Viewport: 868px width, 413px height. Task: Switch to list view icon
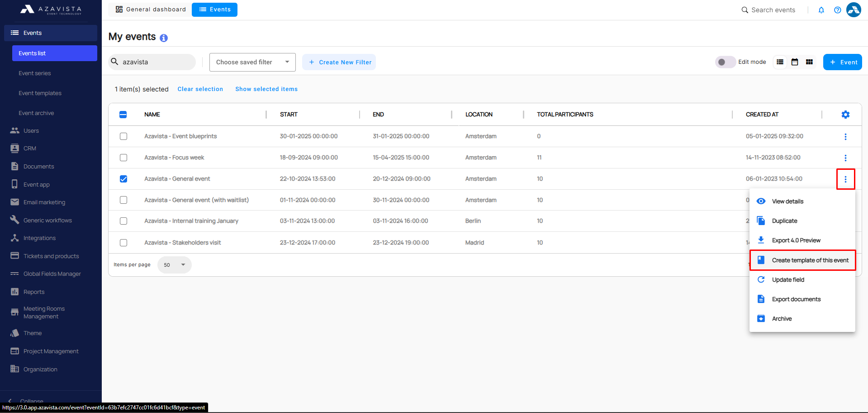click(780, 62)
